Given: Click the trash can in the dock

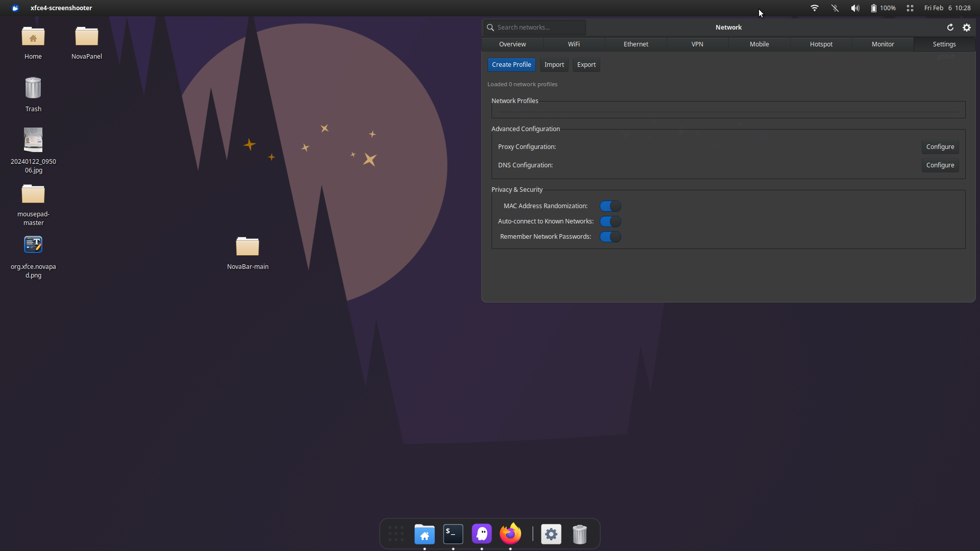Looking at the screenshot, I should click(580, 534).
